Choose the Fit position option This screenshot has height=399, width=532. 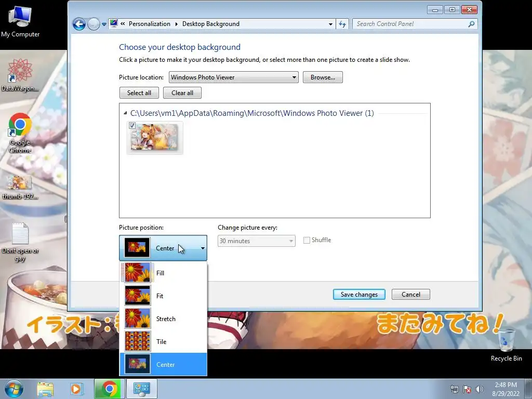click(x=163, y=296)
